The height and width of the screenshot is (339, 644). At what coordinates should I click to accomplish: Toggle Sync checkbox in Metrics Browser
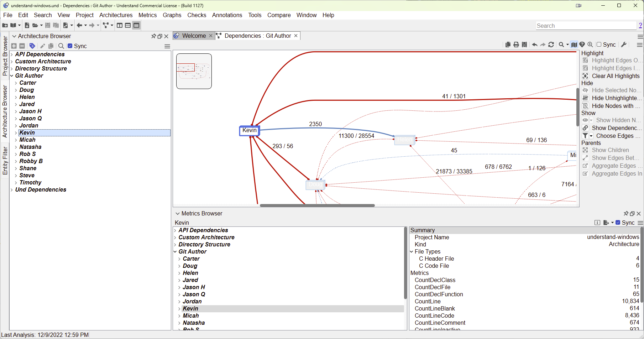click(x=618, y=223)
